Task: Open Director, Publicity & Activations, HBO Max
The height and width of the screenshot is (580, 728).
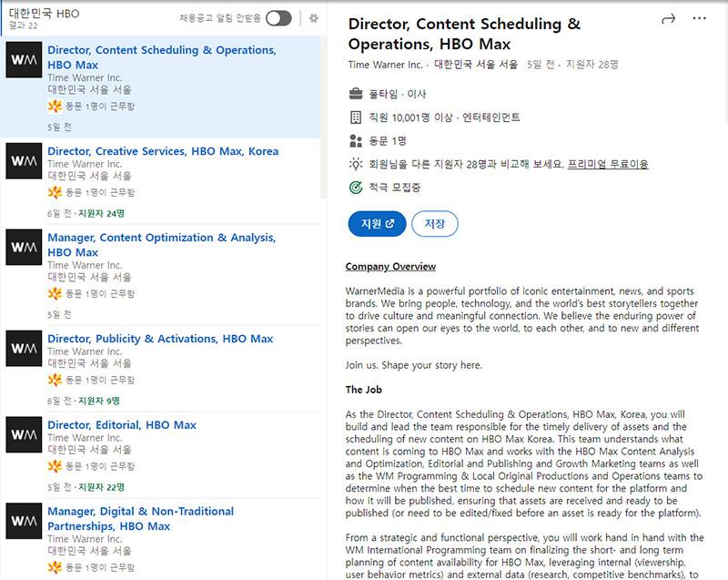Action: 160,339
